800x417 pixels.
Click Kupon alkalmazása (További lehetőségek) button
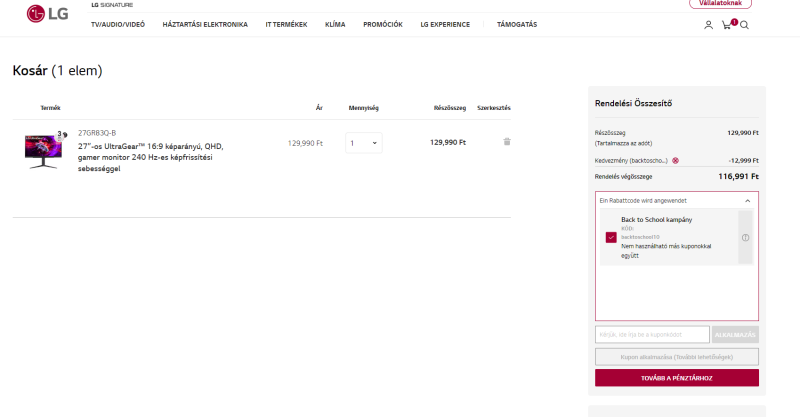(x=677, y=357)
